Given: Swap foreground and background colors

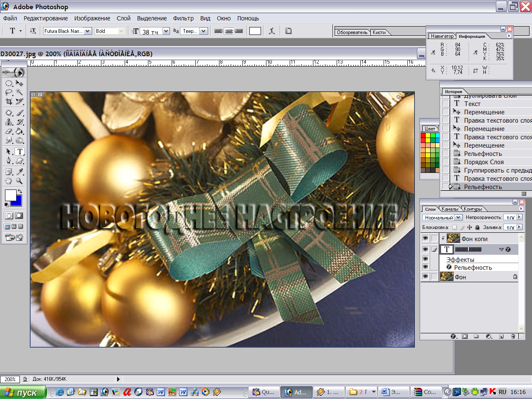Looking at the screenshot, I should (x=19, y=191).
